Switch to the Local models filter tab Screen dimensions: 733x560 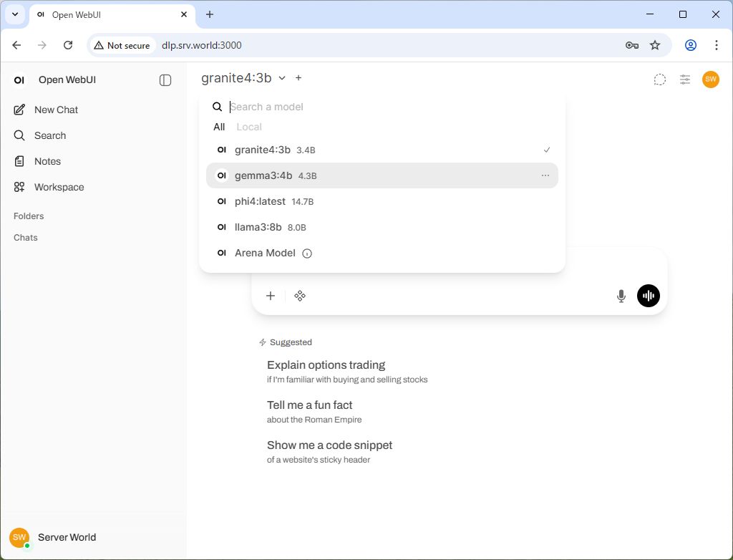249,127
